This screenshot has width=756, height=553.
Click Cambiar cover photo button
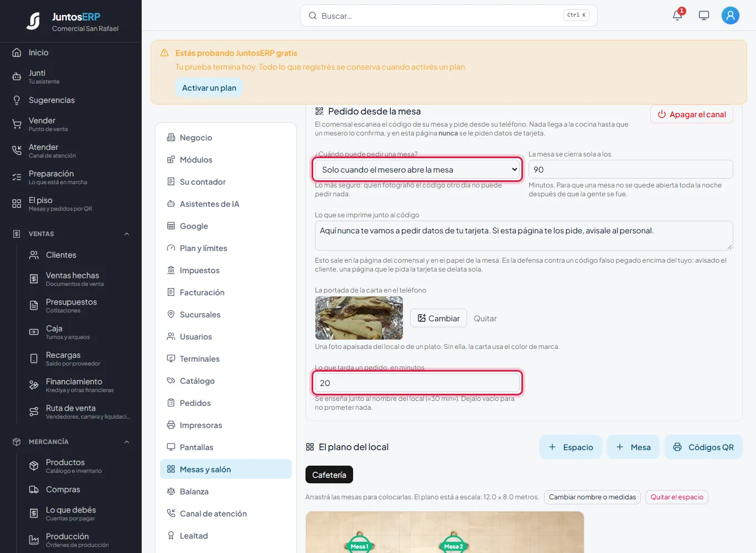click(438, 319)
